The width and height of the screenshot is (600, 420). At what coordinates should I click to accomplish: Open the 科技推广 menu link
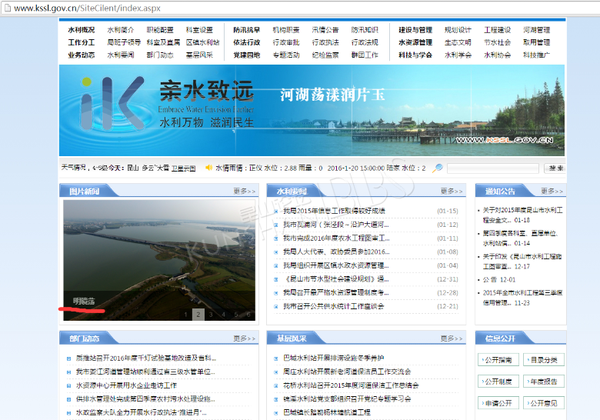pyautogui.click(x=536, y=55)
